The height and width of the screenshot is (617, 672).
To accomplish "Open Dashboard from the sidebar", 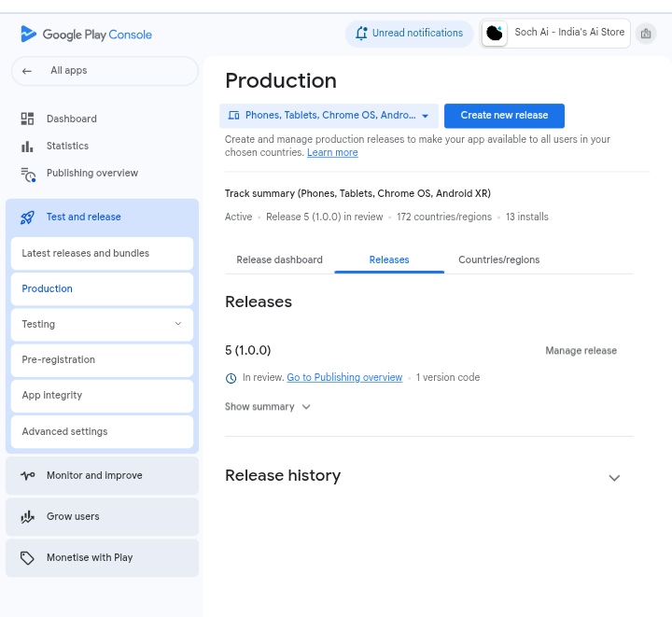I will pyautogui.click(x=71, y=119).
